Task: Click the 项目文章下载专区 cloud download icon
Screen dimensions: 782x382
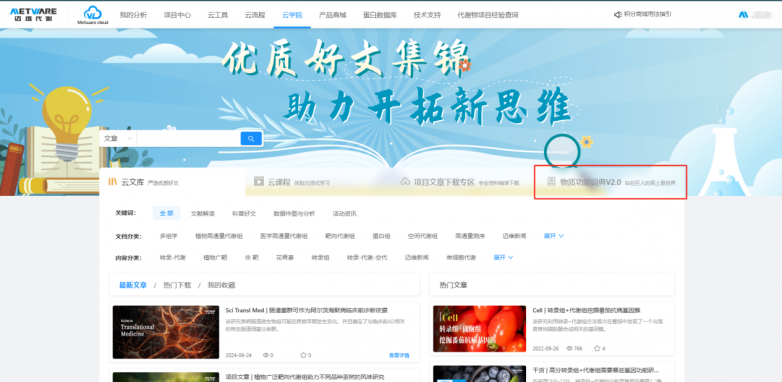Action: [x=405, y=182]
